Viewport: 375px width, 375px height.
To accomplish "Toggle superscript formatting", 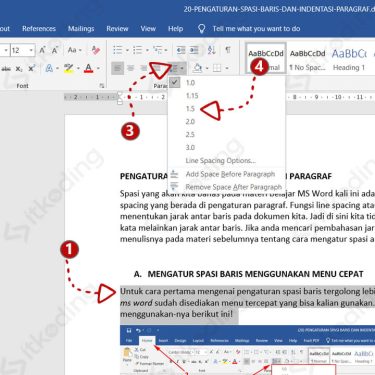I will tap(32, 68).
